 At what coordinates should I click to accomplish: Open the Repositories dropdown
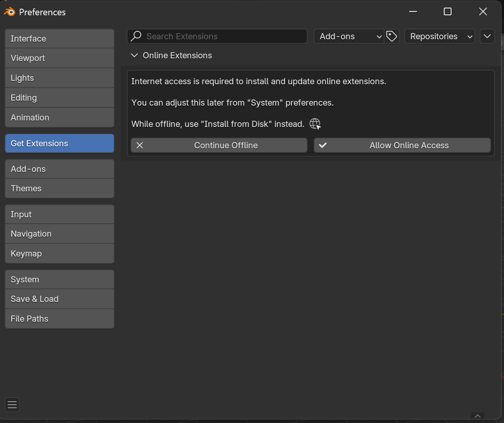point(439,36)
